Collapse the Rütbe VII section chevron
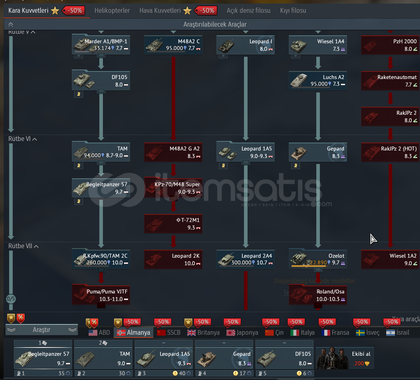This screenshot has width=420, height=380. click(x=36, y=246)
